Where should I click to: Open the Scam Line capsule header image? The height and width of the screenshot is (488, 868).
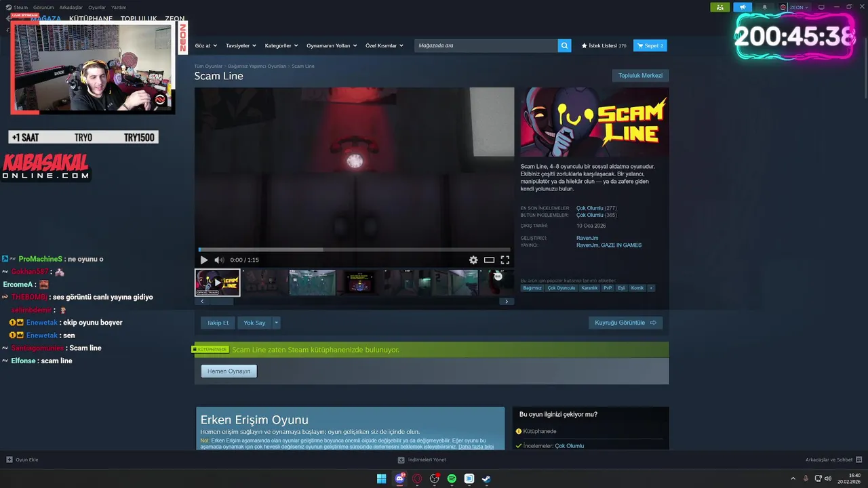point(595,123)
